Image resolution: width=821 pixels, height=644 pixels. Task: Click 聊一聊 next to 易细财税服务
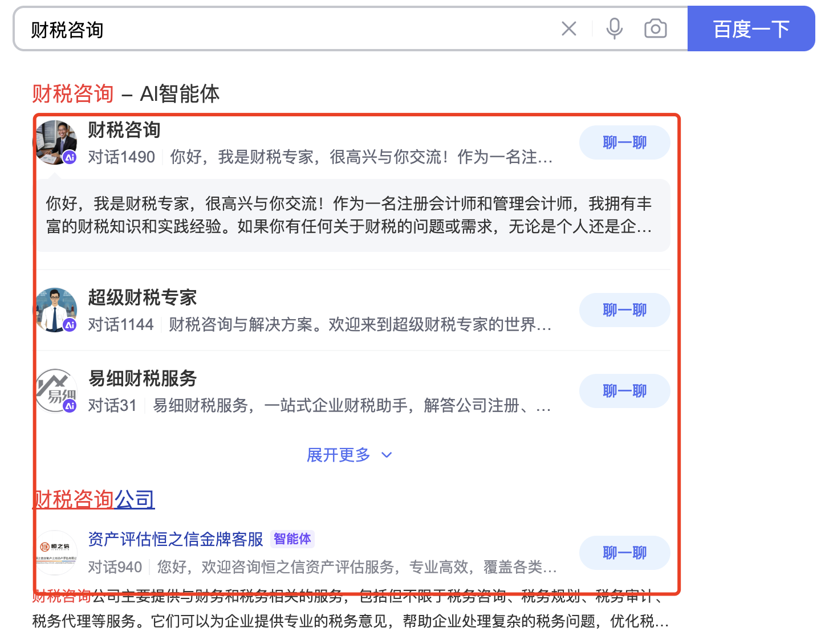(624, 391)
